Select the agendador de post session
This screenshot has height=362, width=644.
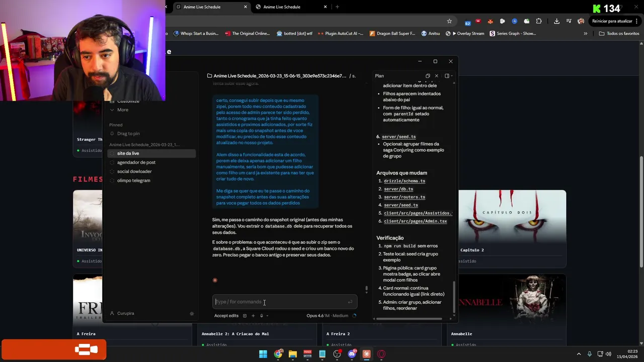click(151, 162)
